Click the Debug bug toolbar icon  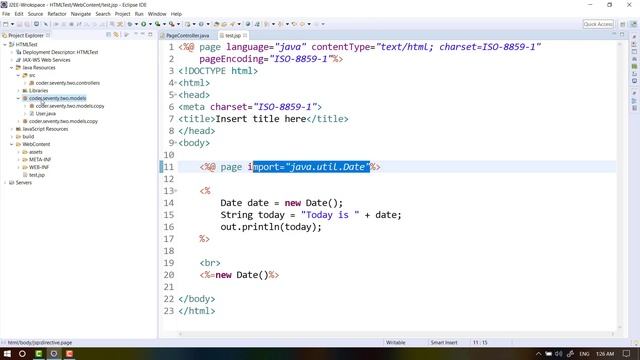[x=130, y=24]
